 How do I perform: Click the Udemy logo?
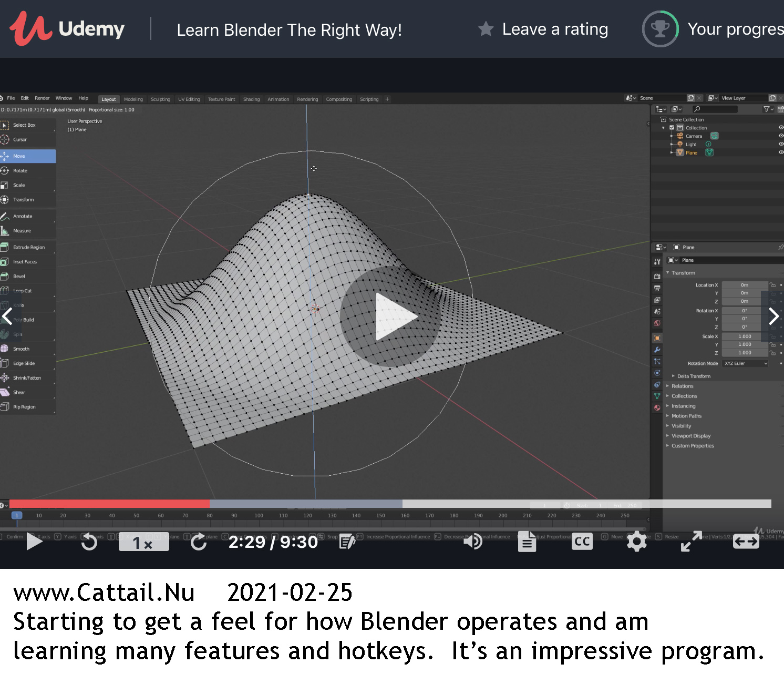tap(67, 28)
